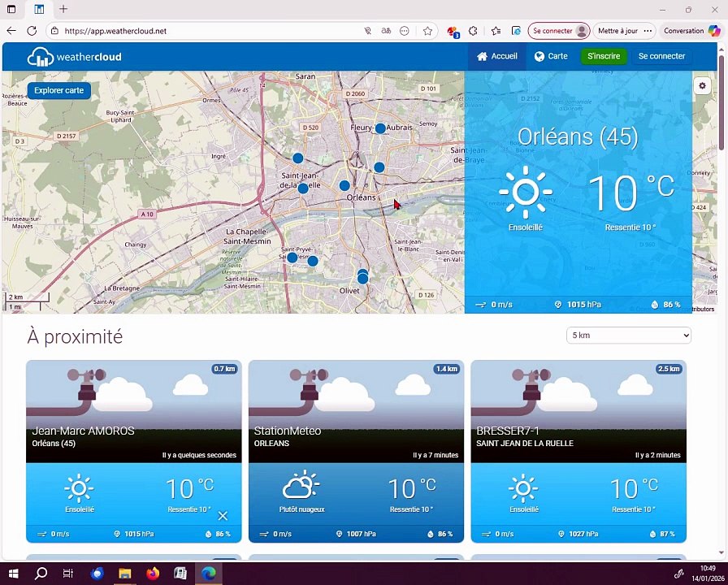Select the station marker left of Orléans label
This screenshot has height=585, width=728.
pyautogui.click(x=344, y=186)
